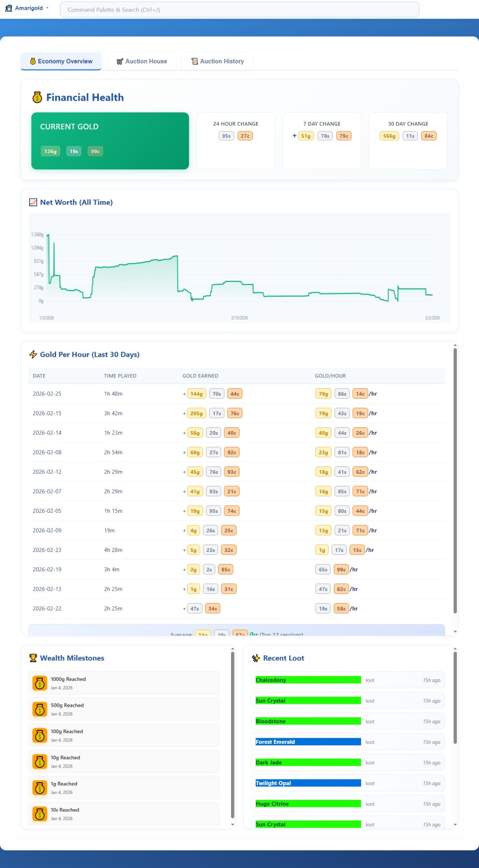The height and width of the screenshot is (868, 479).
Task: Click the money bag icon on 1000g Reached milestone
Action: click(x=39, y=683)
